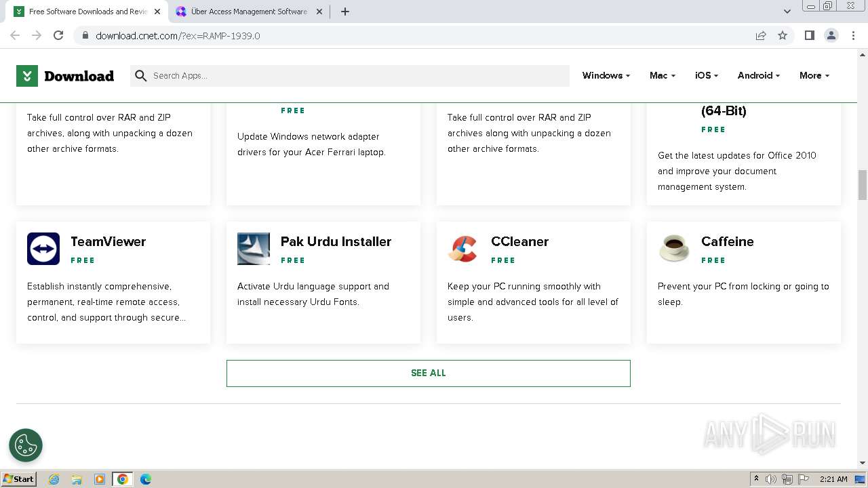The width and height of the screenshot is (868, 488).
Task: Switch to Über Access Management Software tab
Action: (x=249, y=12)
